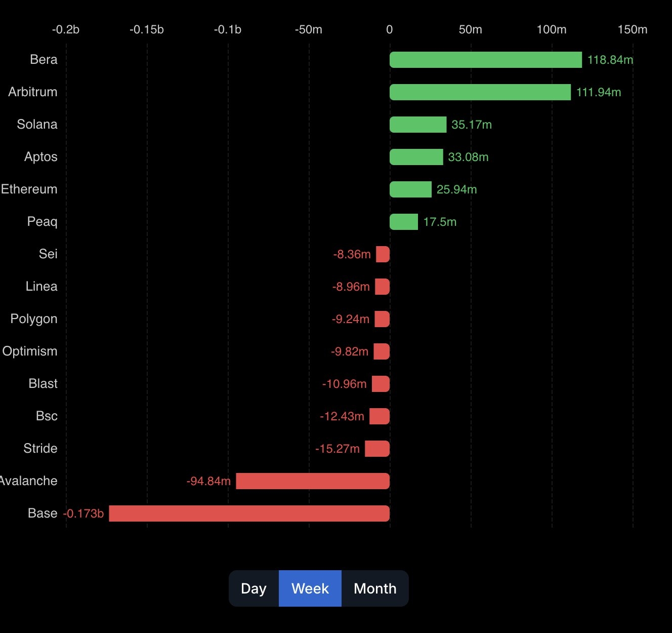Select the Ethereum green bar

click(x=410, y=189)
